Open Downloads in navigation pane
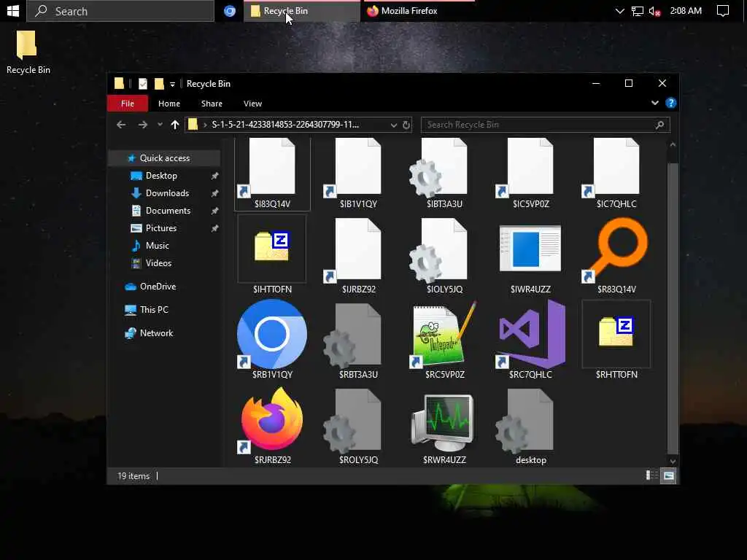Viewport: 747px width, 560px height. click(x=167, y=193)
